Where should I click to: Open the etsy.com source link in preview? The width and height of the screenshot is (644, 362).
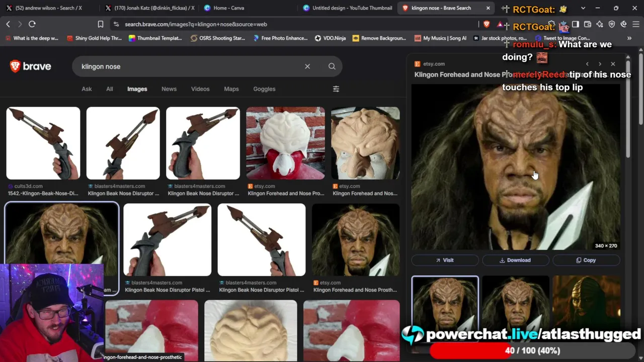[430, 64]
